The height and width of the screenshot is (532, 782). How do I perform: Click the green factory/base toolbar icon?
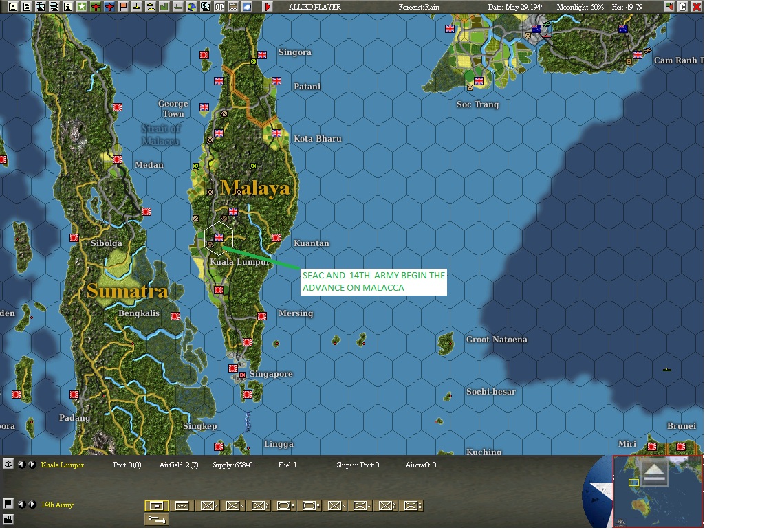[x=164, y=6]
